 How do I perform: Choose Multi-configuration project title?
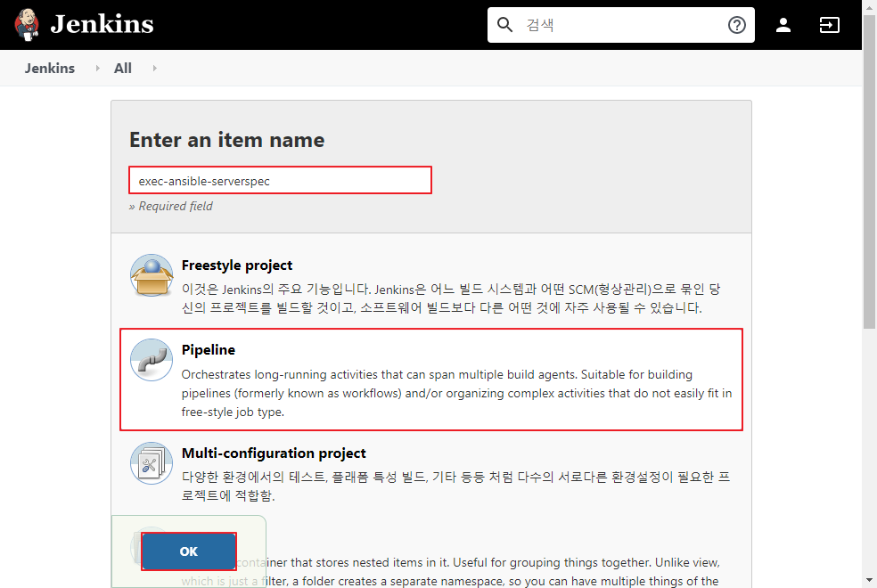pos(274,453)
